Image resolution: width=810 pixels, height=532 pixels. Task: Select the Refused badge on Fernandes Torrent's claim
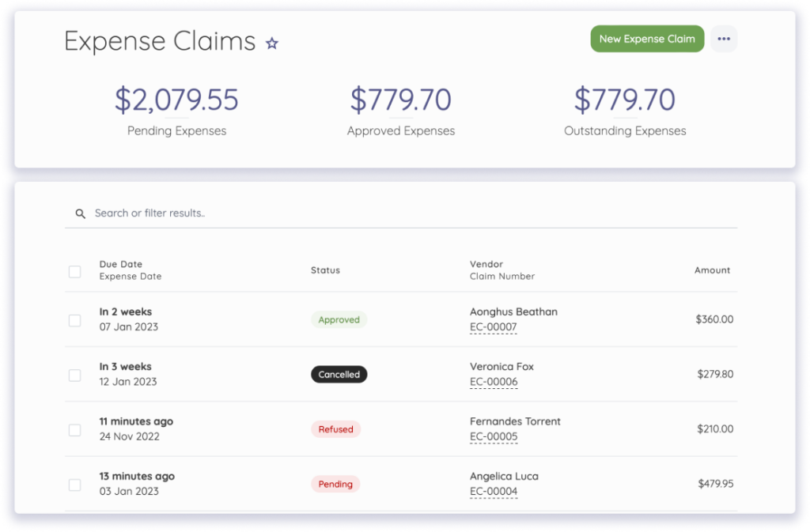(x=335, y=429)
